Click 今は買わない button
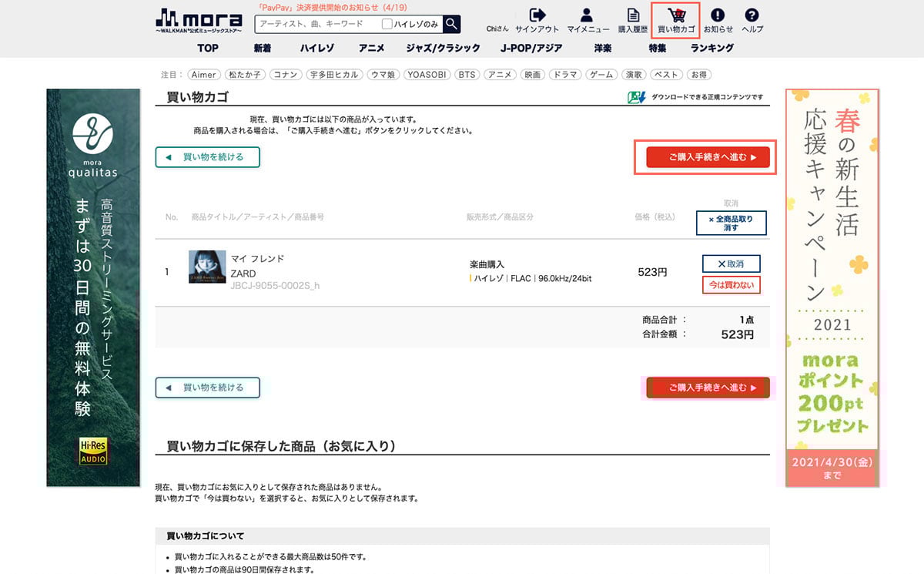The image size is (924, 574). [731, 285]
